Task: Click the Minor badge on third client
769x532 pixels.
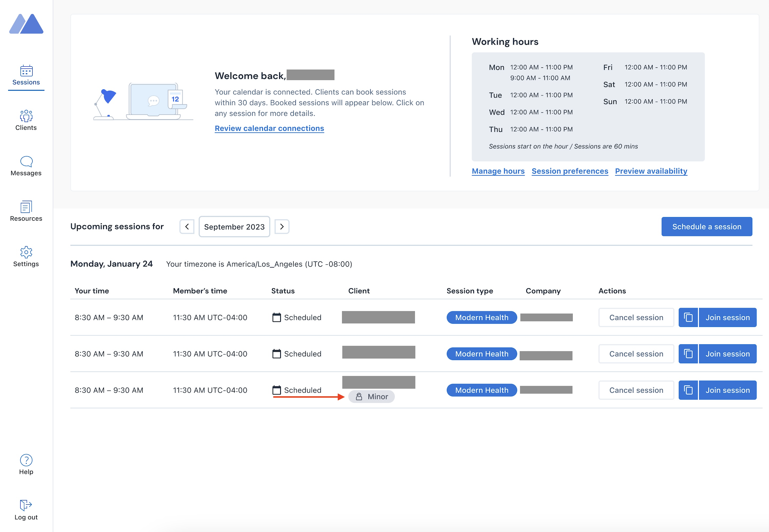Action: point(371,397)
